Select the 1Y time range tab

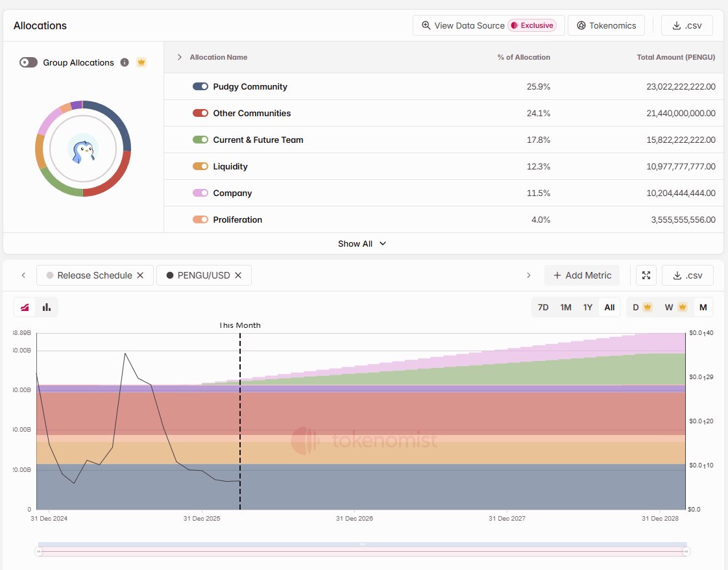[x=587, y=307]
